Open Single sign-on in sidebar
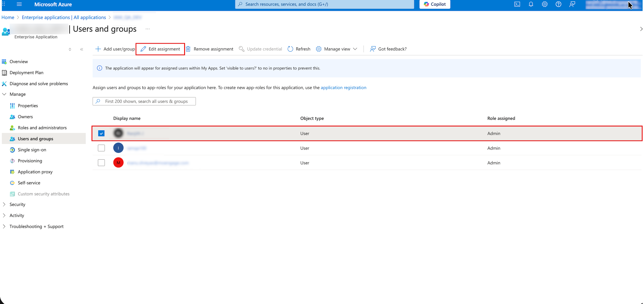The width and height of the screenshot is (644, 304). click(x=32, y=150)
